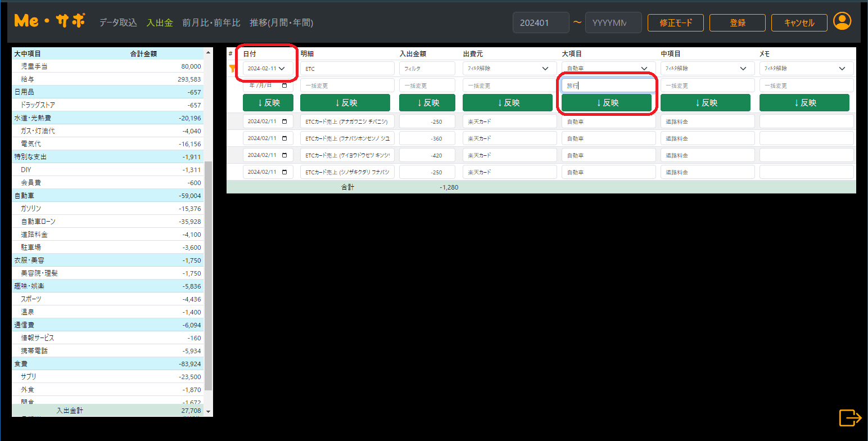
Task: Open calendar picker in bulk date field
Action: (284, 85)
